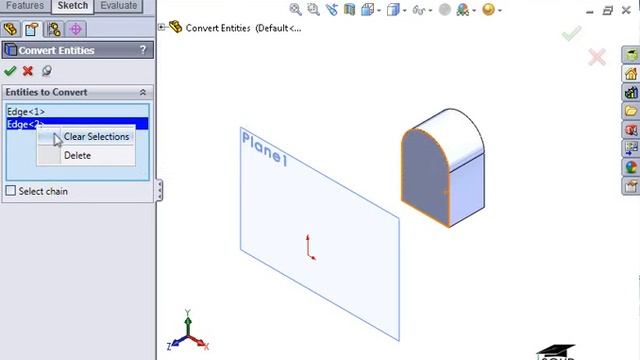Select the Plane1 label in viewport

click(x=264, y=149)
